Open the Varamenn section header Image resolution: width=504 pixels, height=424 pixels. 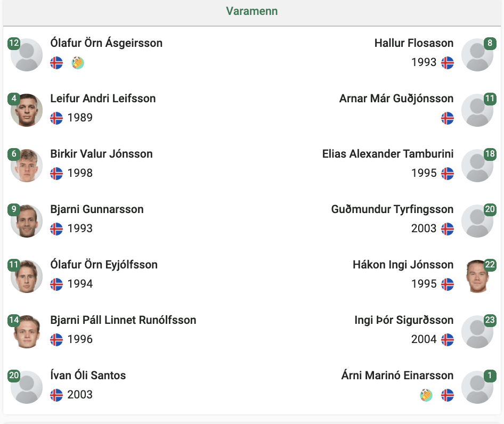[x=251, y=11]
